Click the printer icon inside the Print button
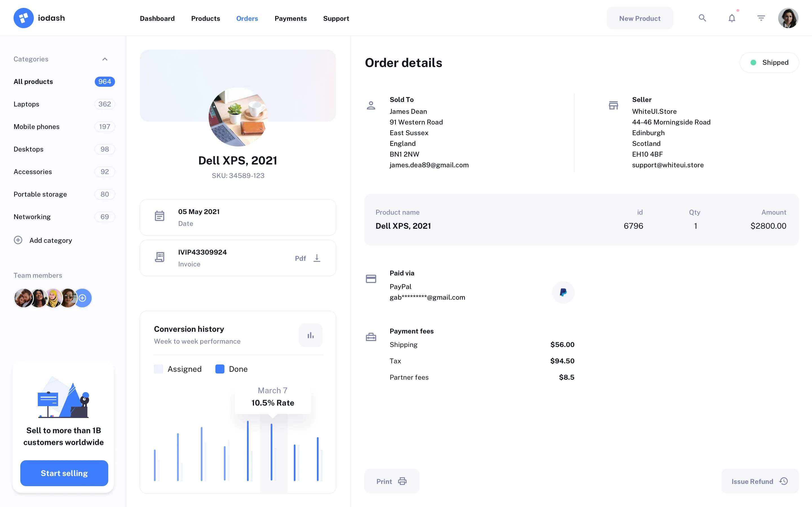812x507 pixels. click(402, 481)
